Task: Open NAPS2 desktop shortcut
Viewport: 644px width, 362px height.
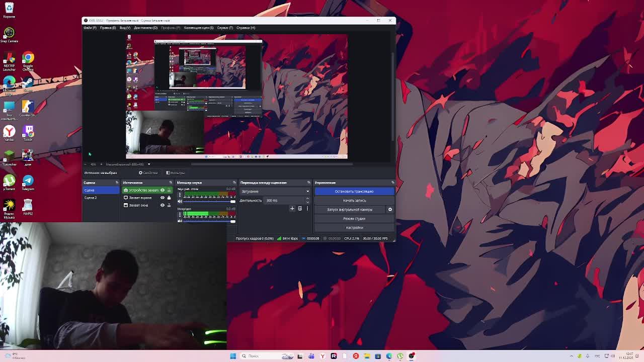Action: pos(28,207)
